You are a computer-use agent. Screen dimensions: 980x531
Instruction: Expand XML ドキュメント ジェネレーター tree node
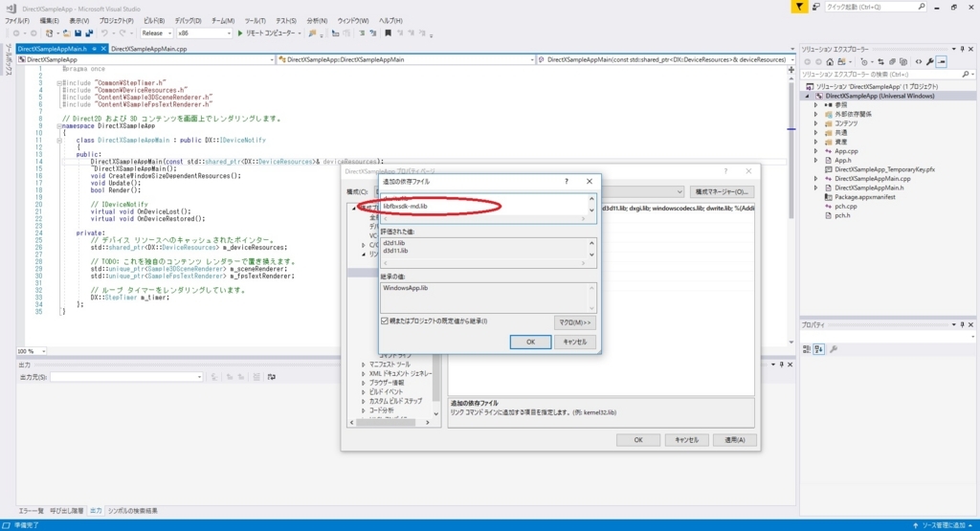363,373
